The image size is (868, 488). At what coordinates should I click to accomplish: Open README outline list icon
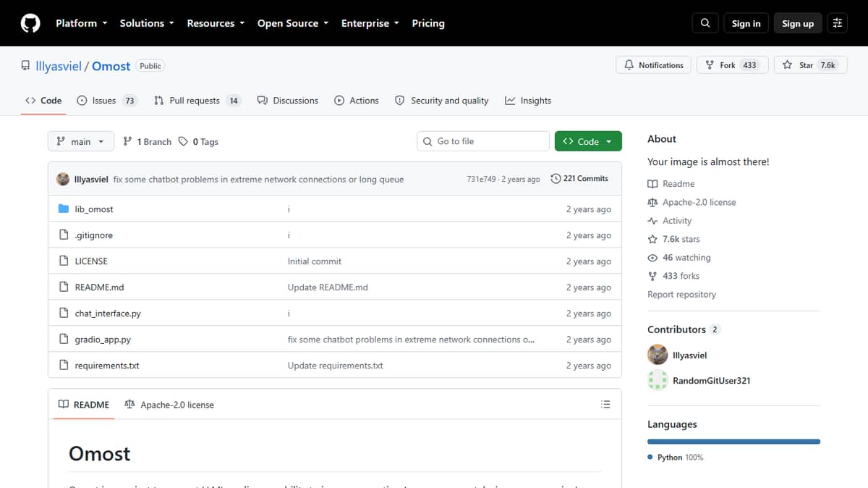pyautogui.click(x=606, y=404)
